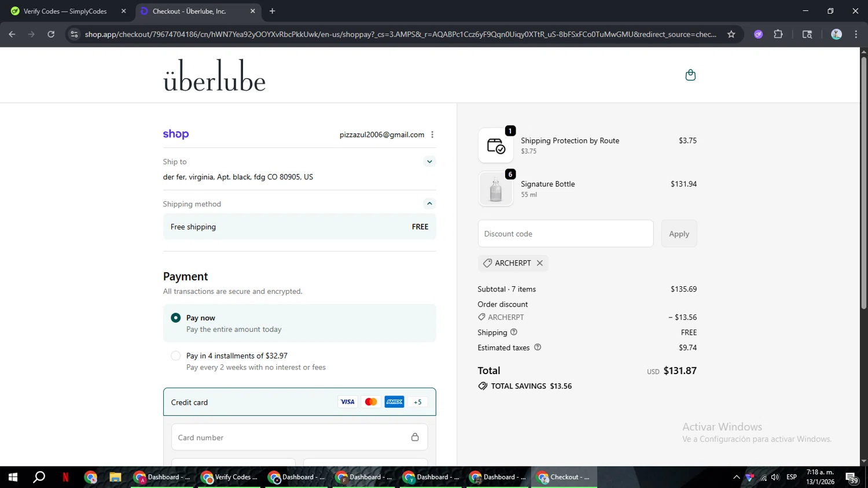The image size is (868, 488).
Task: Remove the ARCHERPT discount code tag
Action: pyautogui.click(x=540, y=263)
